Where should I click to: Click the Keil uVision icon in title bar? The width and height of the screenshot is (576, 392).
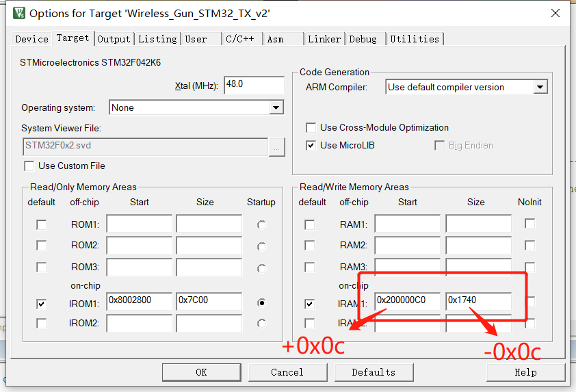[18, 13]
